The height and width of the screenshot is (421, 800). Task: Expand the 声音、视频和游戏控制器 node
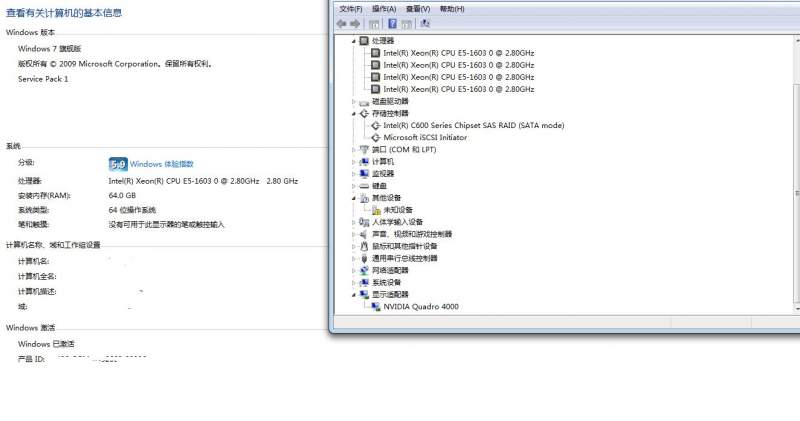pos(354,234)
